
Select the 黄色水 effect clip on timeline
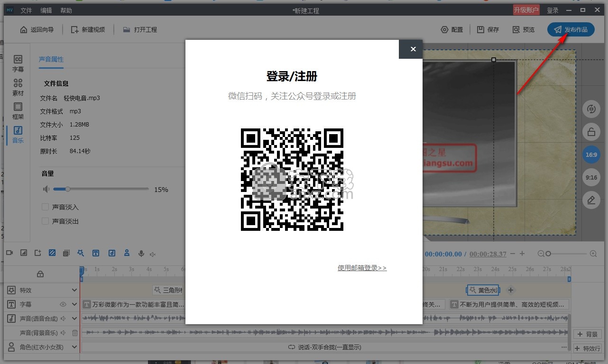coord(483,290)
